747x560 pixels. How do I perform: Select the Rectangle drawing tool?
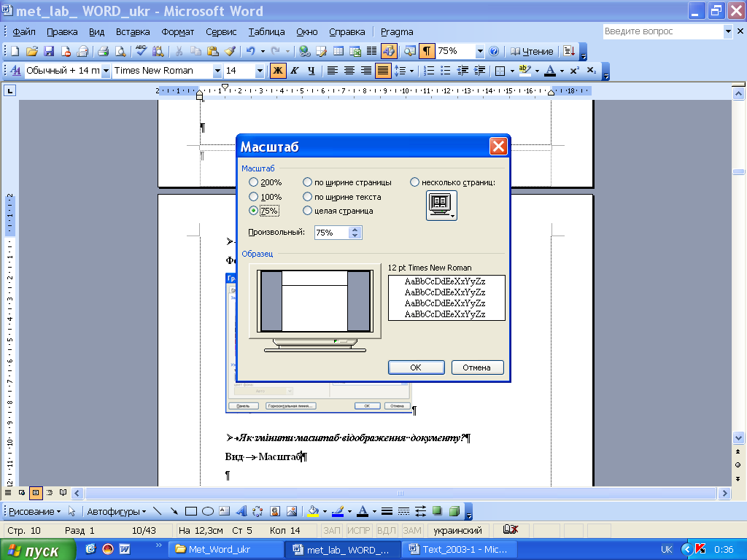coord(191,511)
